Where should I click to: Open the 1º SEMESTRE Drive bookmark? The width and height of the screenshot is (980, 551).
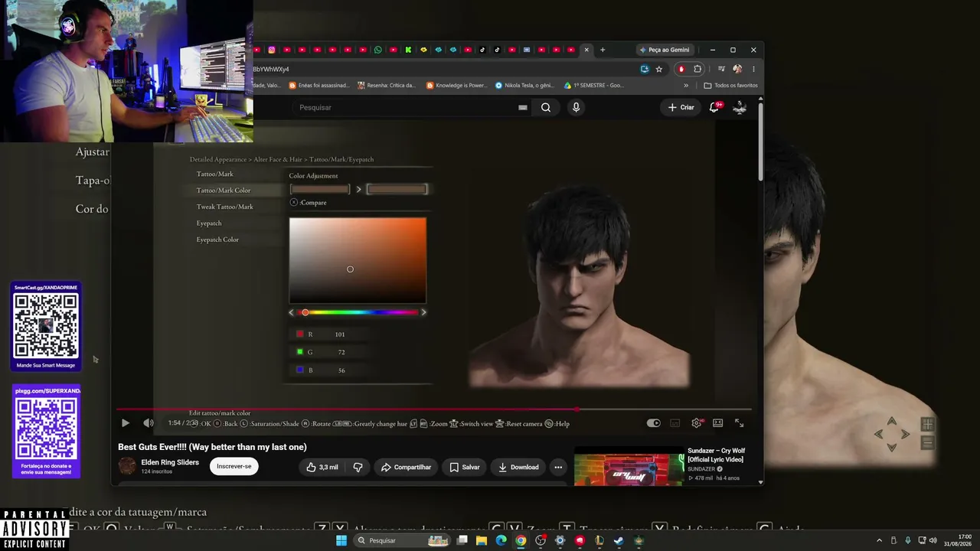pyautogui.click(x=594, y=86)
